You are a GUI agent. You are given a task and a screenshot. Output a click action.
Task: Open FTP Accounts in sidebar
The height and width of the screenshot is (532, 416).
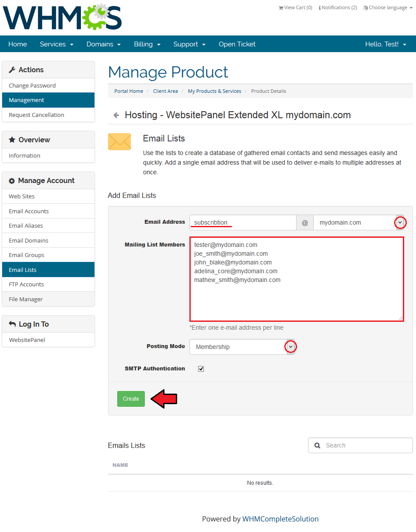(49, 284)
